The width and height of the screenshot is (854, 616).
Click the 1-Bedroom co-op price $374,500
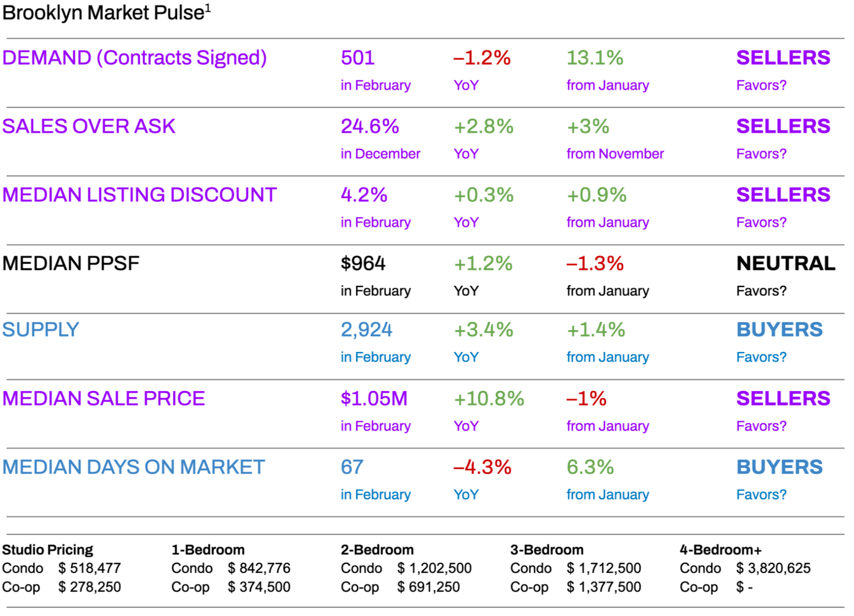tap(259, 587)
